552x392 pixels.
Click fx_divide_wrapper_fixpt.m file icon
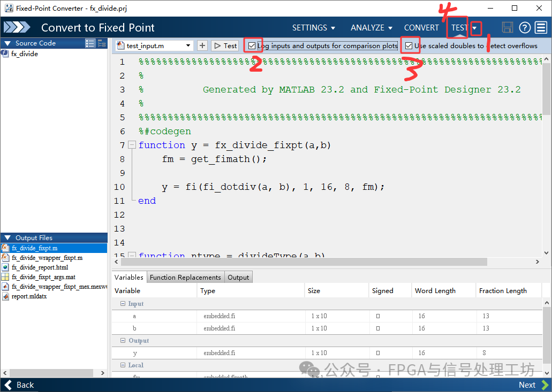5,258
